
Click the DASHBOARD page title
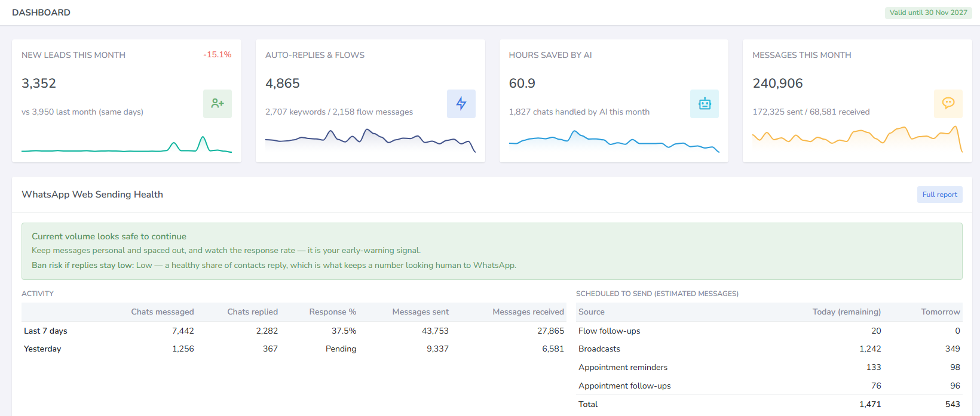coord(41,13)
